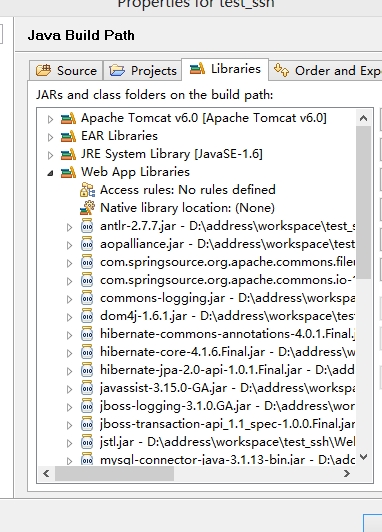This screenshot has height=532, width=382.
Task: Click the vertical scrollbar down arrow
Action: [x=363, y=457]
